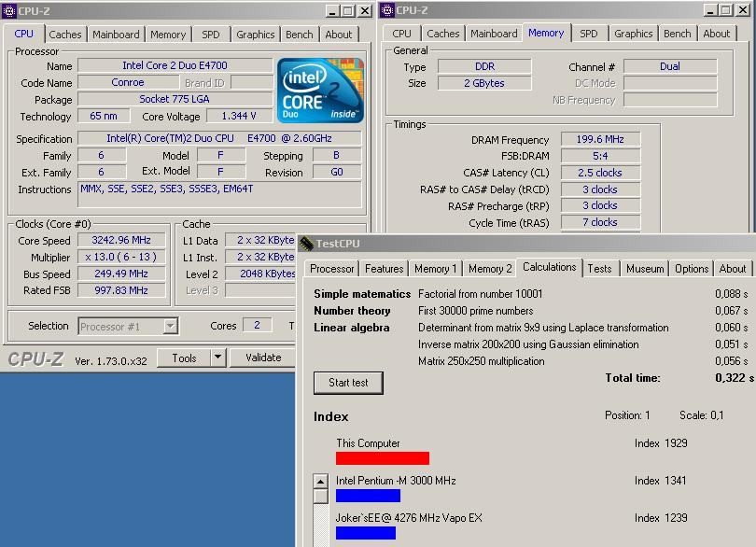Open the Museum tab in TestCPU
The height and width of the screenshot is (547, 756).
(645, 269)
